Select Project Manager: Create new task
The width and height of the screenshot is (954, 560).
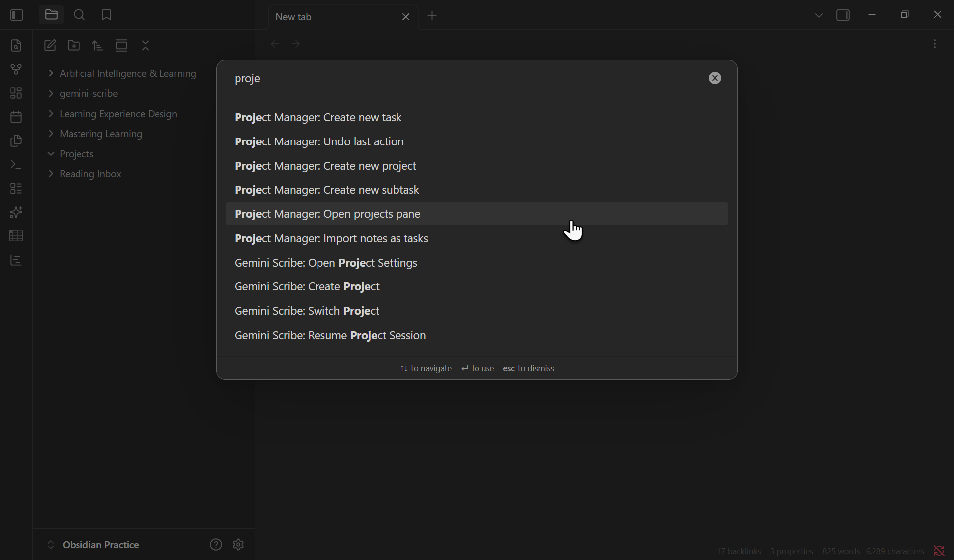tap(477, 118)
